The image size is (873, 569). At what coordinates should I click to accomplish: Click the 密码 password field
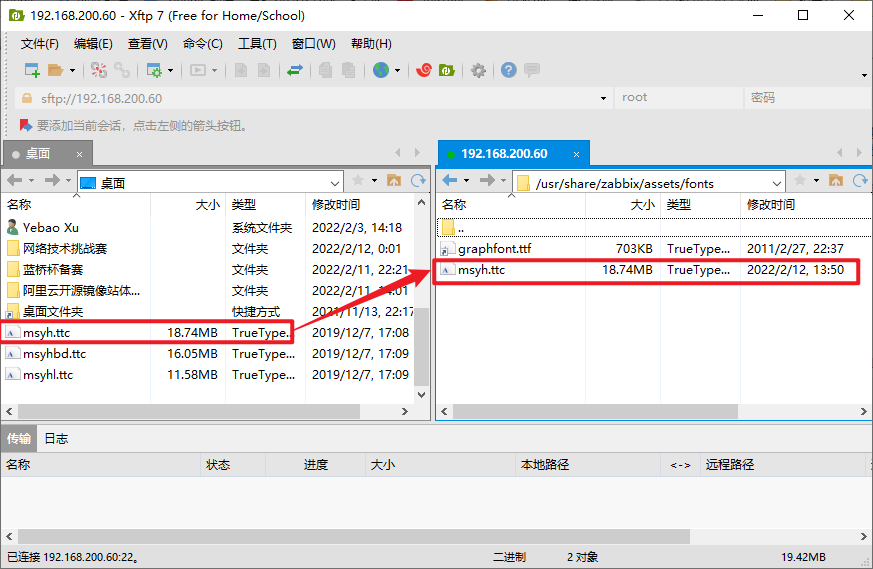pos(808,98)
